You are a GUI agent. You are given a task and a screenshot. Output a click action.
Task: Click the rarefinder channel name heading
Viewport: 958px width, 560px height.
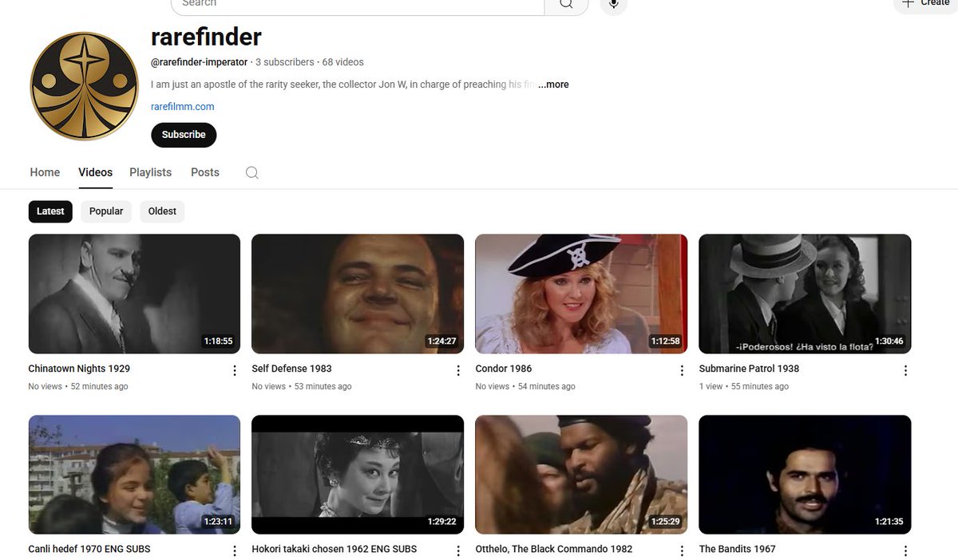coord(206,36)
